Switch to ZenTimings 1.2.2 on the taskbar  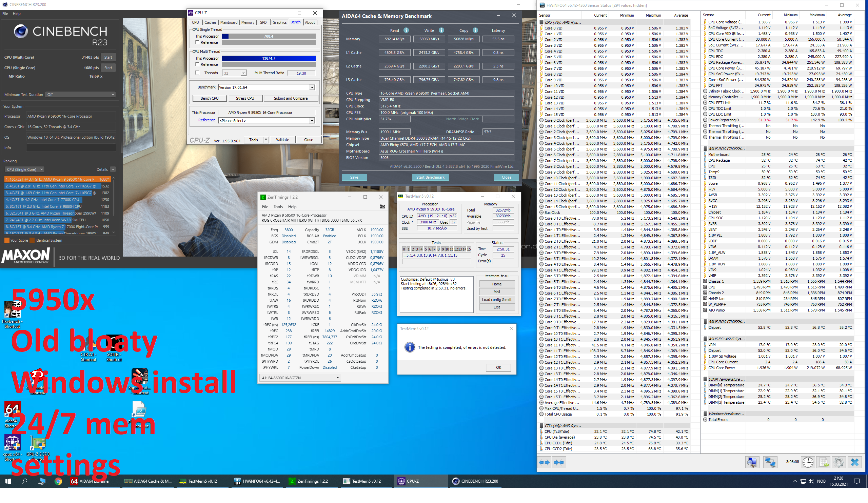(312, 481)
